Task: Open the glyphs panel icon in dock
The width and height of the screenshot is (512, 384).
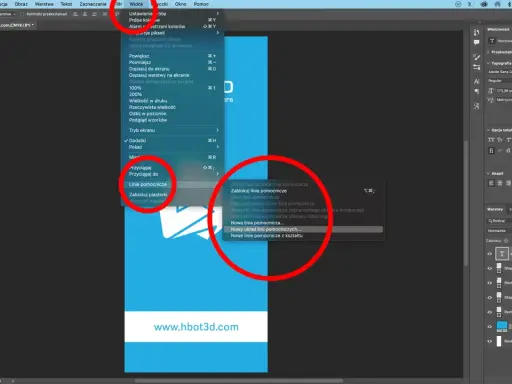Action: 477,106
